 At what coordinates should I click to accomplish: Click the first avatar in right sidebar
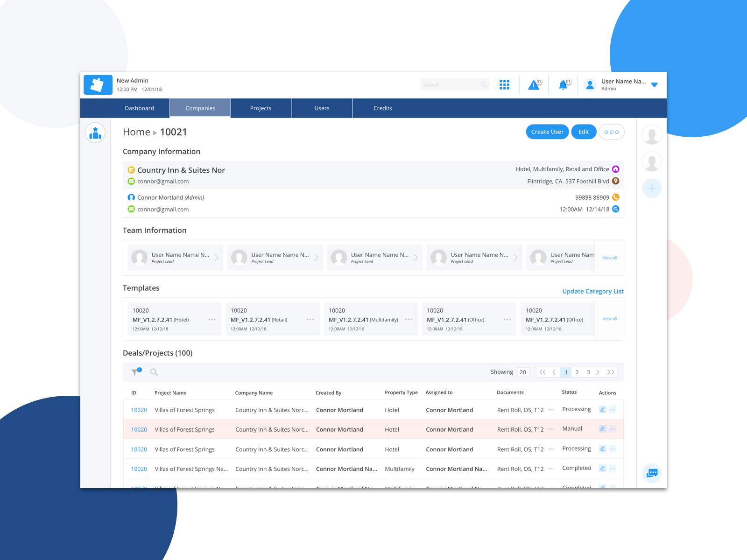[652, 135]
